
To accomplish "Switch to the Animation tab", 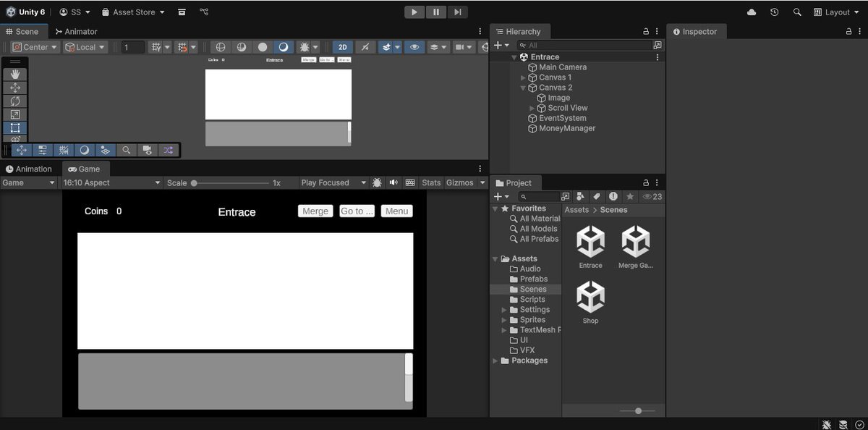I will [x=29, y=169].
